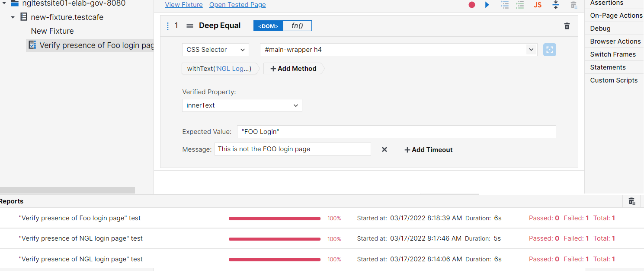Viewport: 644px width, 273px height.
Task: Click the blue run-steps list icon
Action: (x=505, y=5)
